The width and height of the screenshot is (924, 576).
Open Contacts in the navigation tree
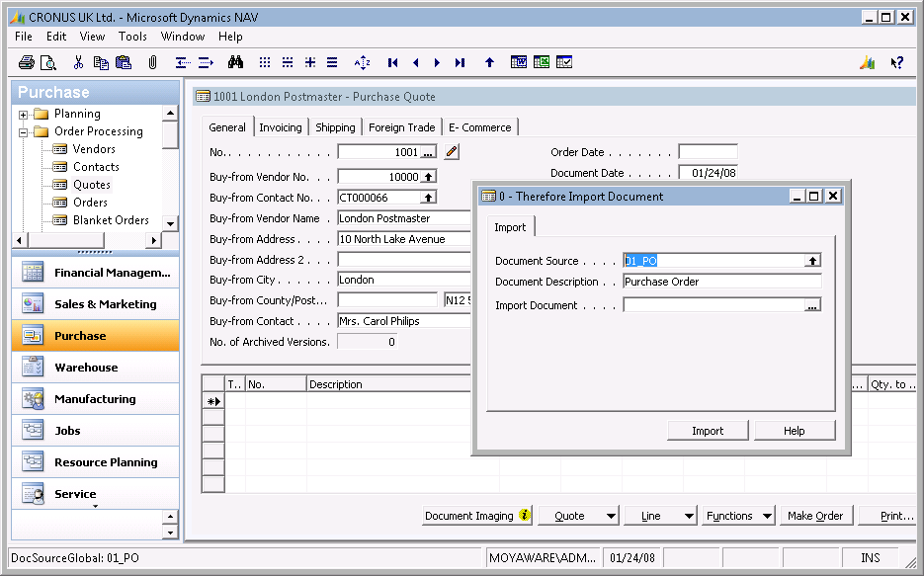tap(96, 167)
